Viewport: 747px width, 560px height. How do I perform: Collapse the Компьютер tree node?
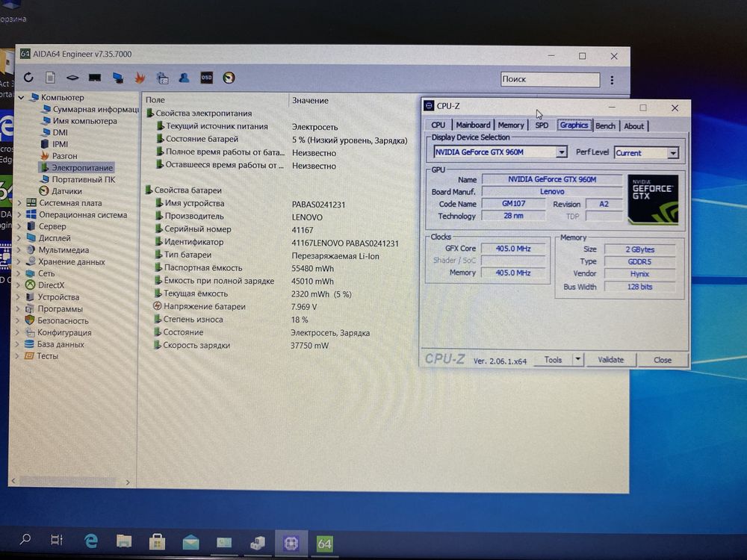click(x=21, y=97)
